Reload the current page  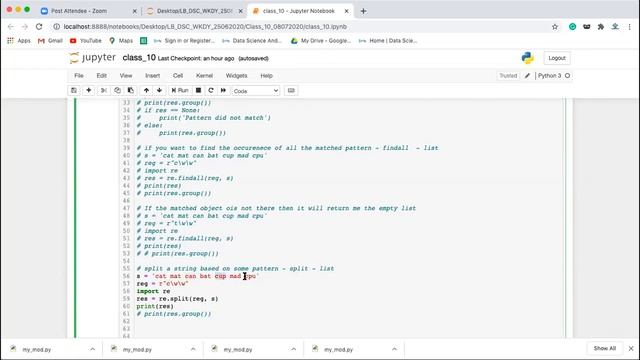[39, 27]
